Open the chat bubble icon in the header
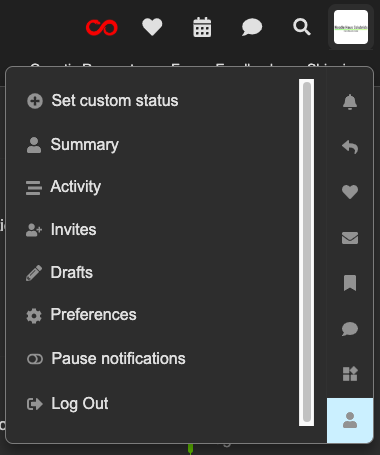Viewport: 380px width, 455px height. [x=252, y=27]
